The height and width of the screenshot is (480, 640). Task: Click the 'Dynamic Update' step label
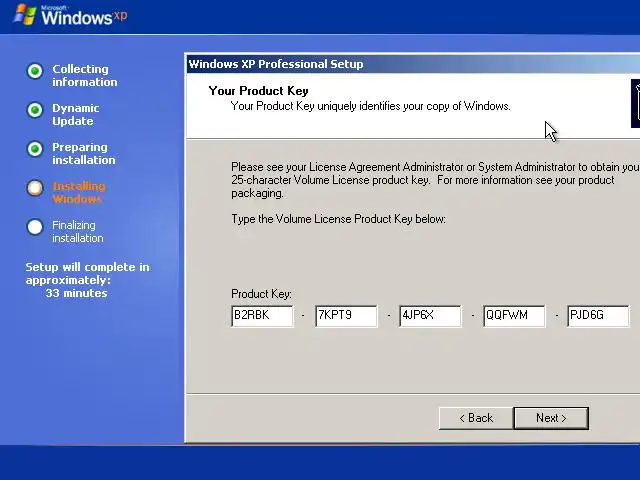click(x=76, y=115)
